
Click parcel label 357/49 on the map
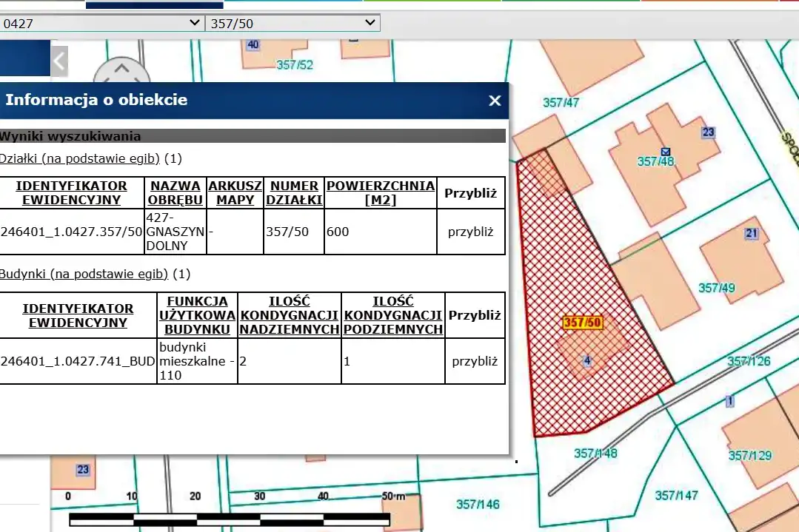click(x=717, y=288)
